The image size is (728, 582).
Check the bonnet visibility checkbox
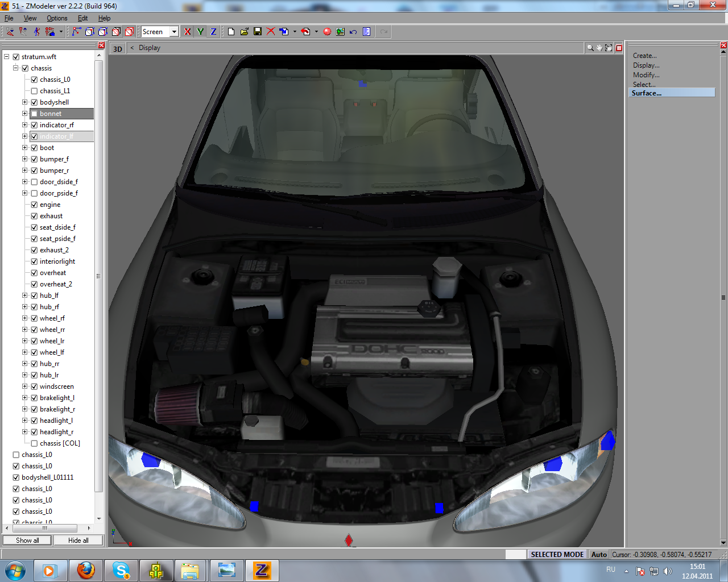pyautogui.click(x=34, y=114)
